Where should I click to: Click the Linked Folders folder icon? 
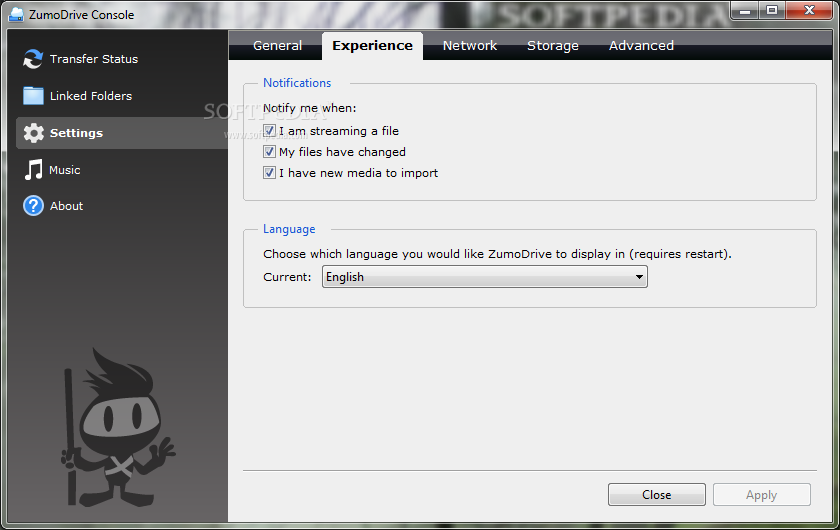33,96
